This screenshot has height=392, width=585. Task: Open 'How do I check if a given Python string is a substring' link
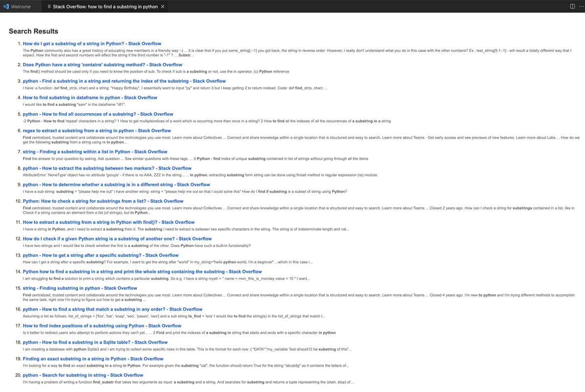(x=117, y=239)
